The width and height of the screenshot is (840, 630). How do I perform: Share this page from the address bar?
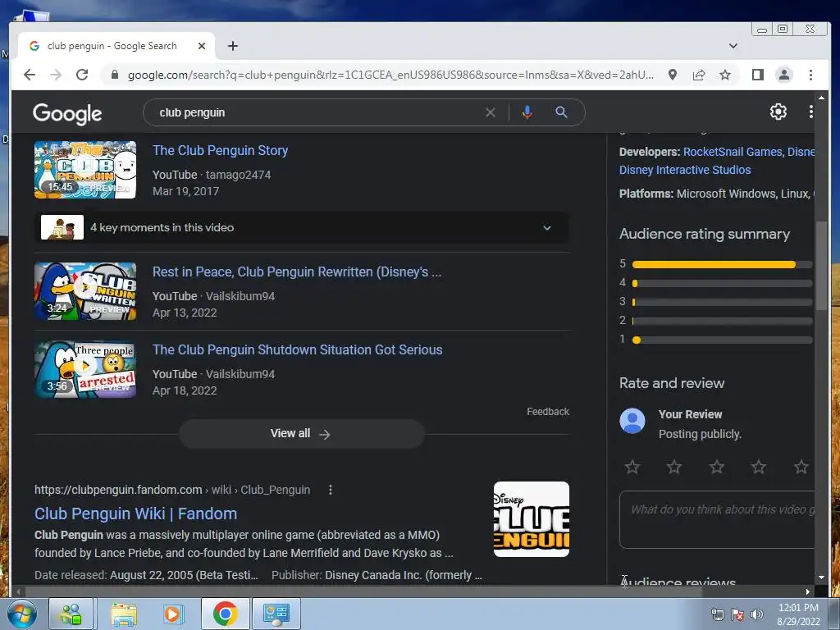point(699,75)
